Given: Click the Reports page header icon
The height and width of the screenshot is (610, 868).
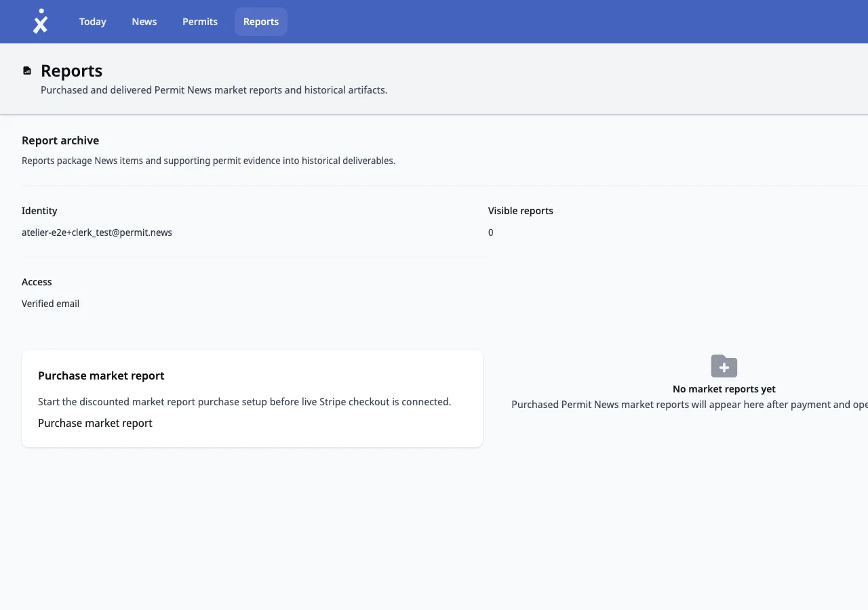Looking at the screenshot, I should click(27, 70).
